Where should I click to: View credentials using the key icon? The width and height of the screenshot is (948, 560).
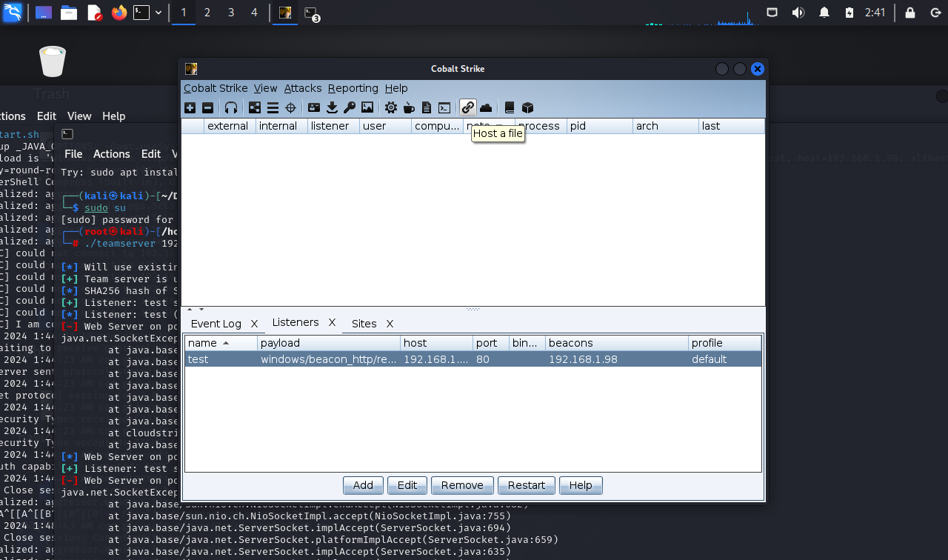point(350,108)
